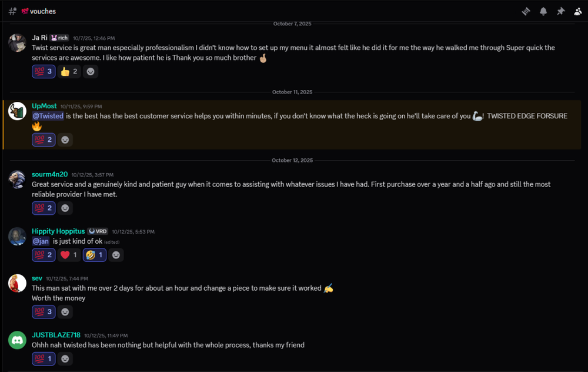Click the hashtag channel icon beside vouches
Screen dimensions: 588x372
pyautogui.click(x=12, y=11)
